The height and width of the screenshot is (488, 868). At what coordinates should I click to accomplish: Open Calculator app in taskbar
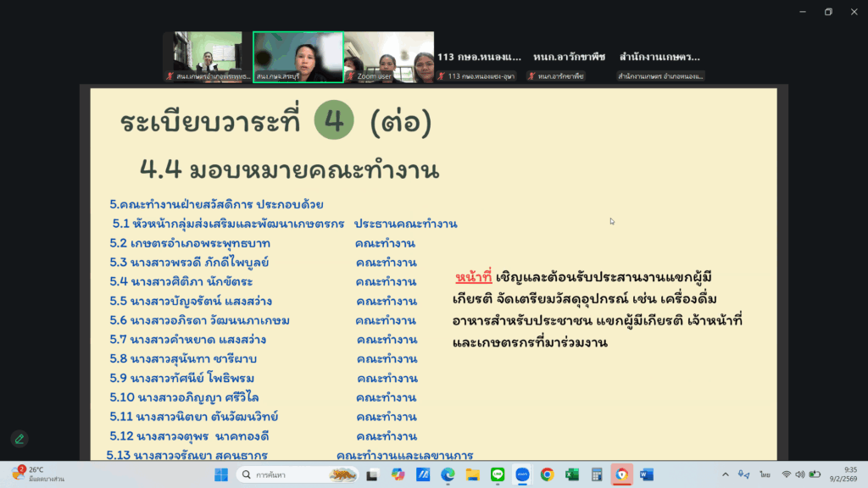[x=597, y=474]
